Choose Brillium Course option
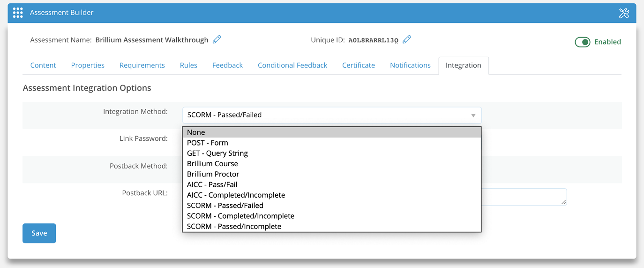The image size is (644, 268). [x=332, y=163]
